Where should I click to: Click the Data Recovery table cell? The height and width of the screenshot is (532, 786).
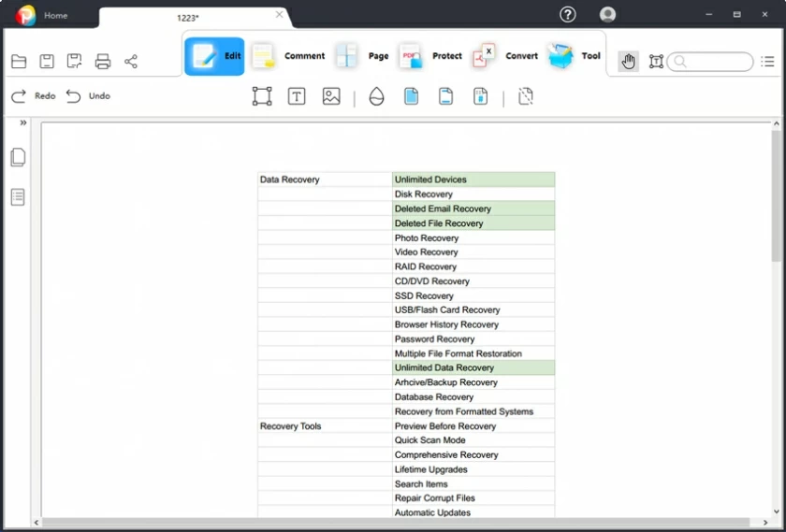tap(325, 180)
